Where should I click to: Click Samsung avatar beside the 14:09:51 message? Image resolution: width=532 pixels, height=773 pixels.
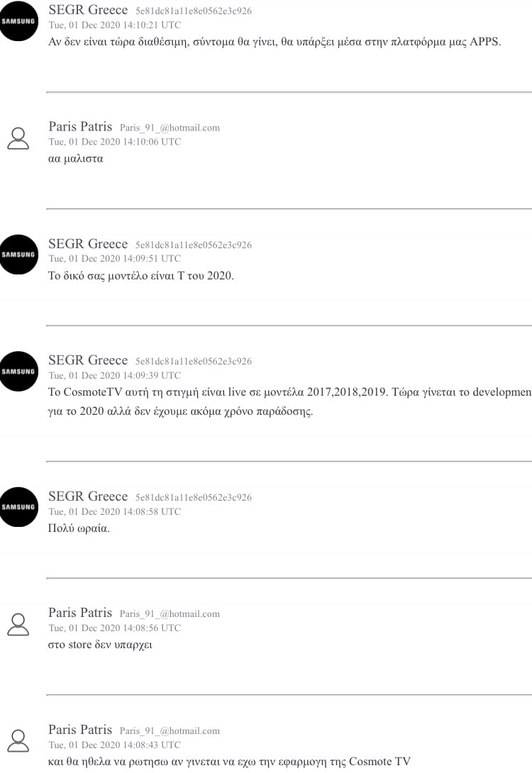click(18, 255)
